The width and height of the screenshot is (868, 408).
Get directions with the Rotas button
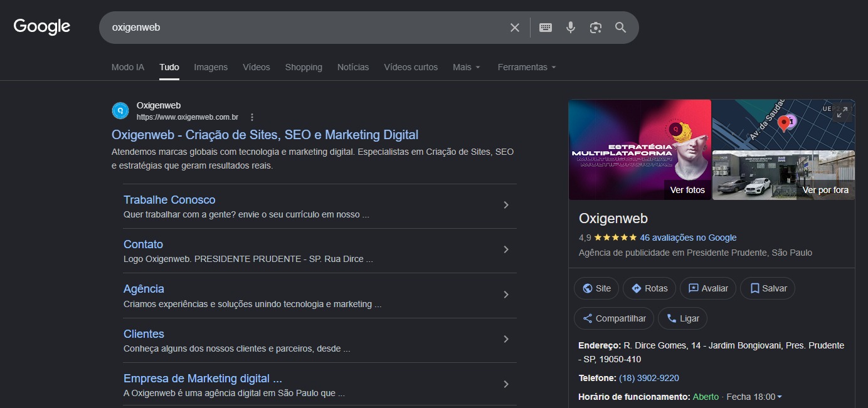tap(649, 288)
